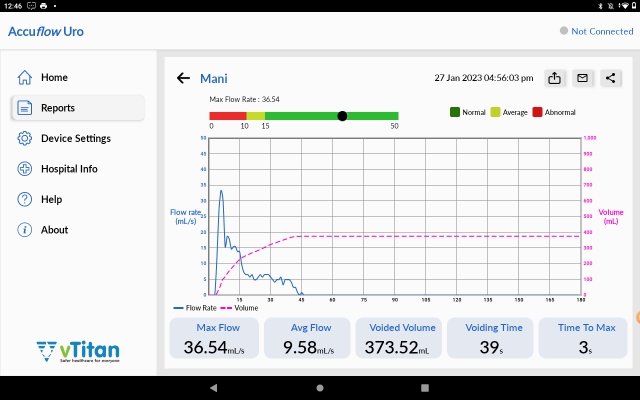Export report with the upload icon
Image resolution: width=640 pixels, height=400 pixels.
[x=554, y=78]
